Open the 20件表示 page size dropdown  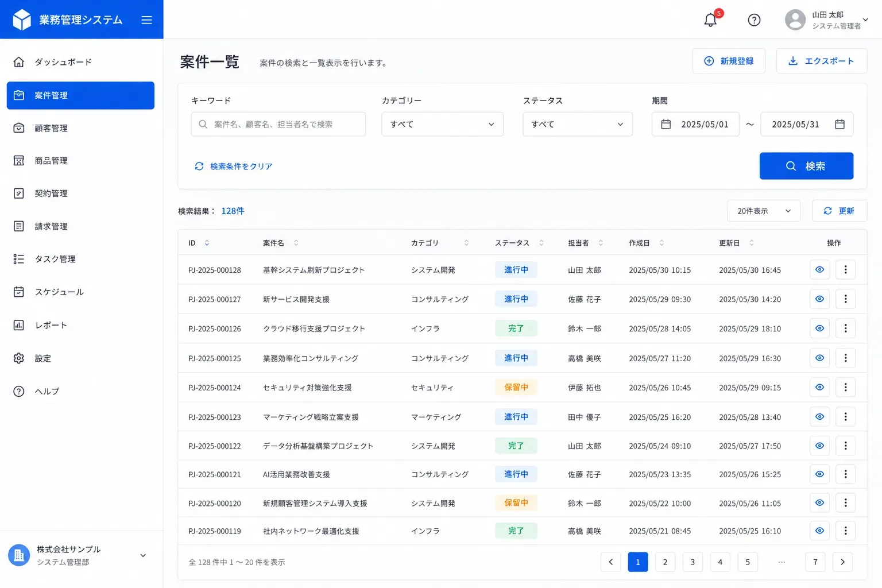pos(764,211)
